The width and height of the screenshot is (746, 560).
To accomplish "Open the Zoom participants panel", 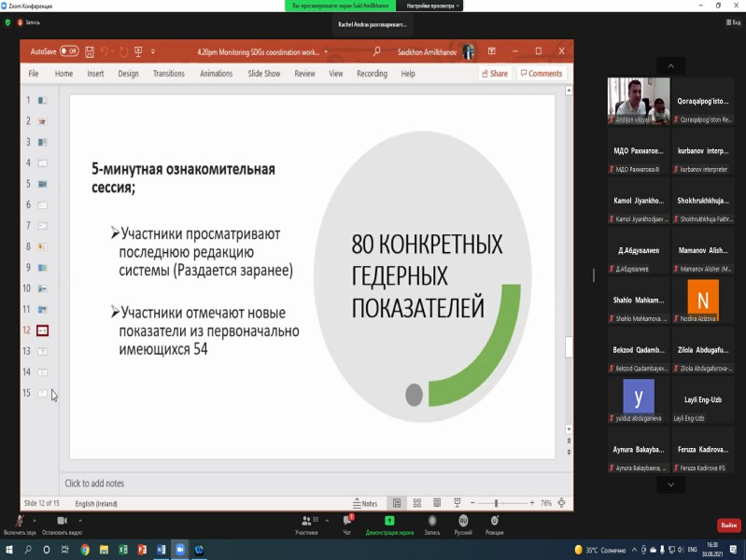I will tap(306, 522).
